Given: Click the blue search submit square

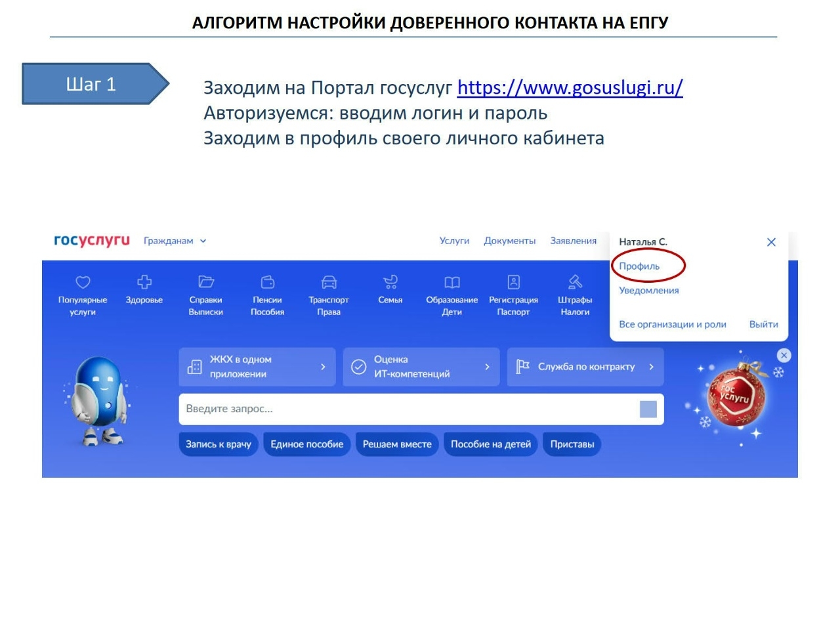Looking at the screenshot, I should 648,408.
